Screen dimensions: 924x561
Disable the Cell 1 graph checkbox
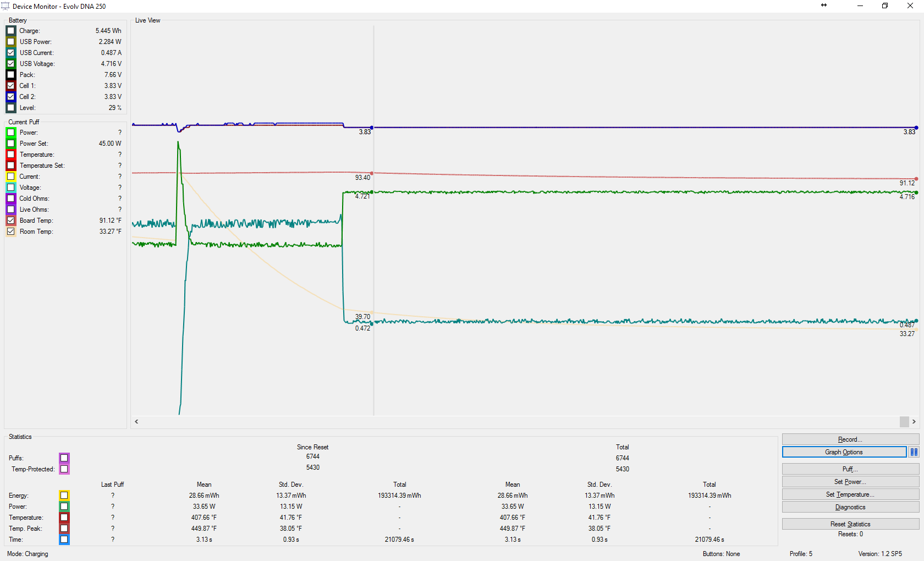tap(11, 86)
